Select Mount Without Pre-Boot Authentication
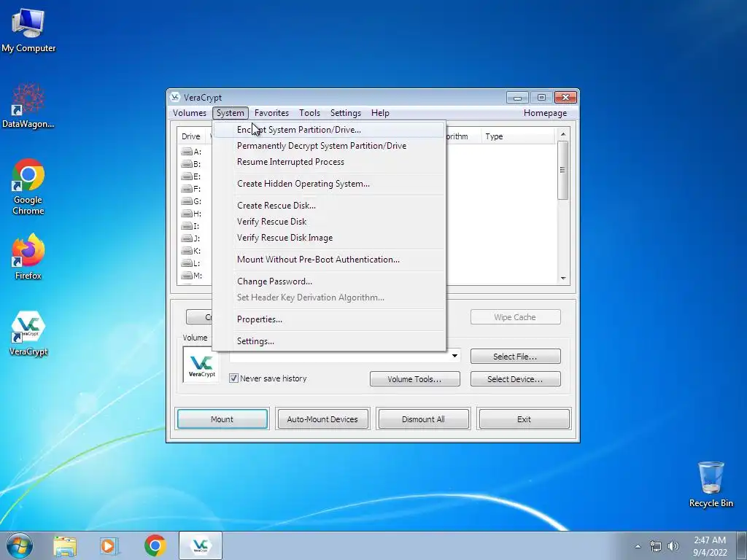The image size is (747, 560). [x=329, y=260]
